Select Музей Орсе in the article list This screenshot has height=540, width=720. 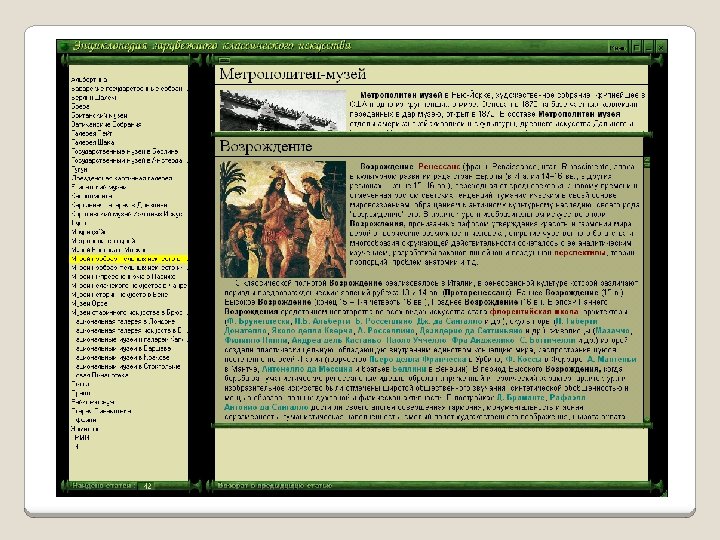click(x=90, y=304)
